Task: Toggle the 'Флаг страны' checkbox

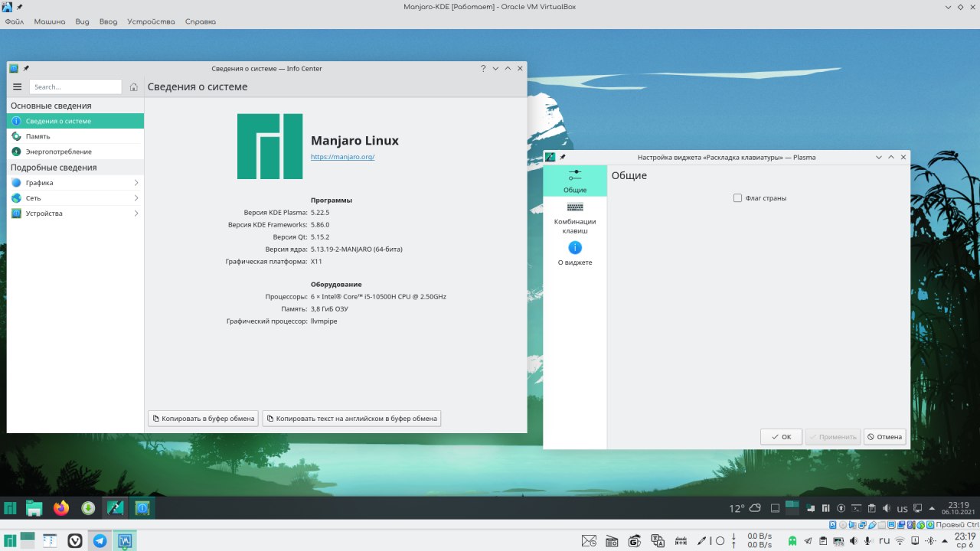Action: coord(737,198)
